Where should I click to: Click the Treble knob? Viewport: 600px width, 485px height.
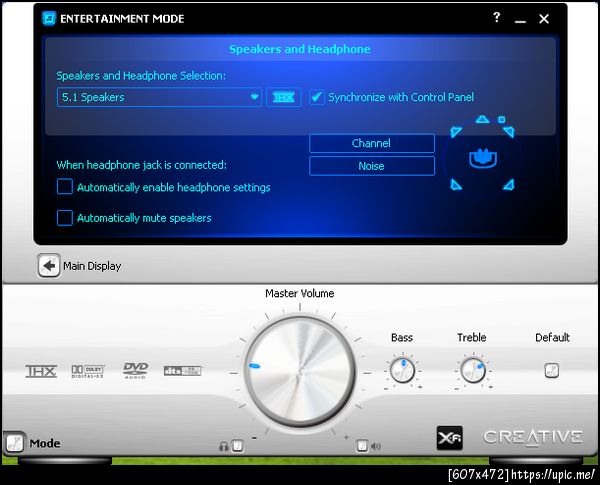pyautogui.click(x=473, y=371)
